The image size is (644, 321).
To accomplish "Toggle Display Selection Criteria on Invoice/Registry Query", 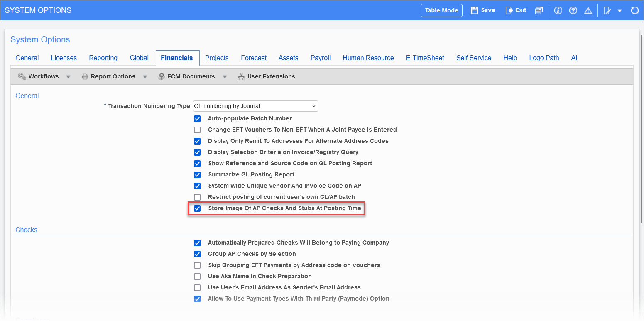I will point(197,152).
